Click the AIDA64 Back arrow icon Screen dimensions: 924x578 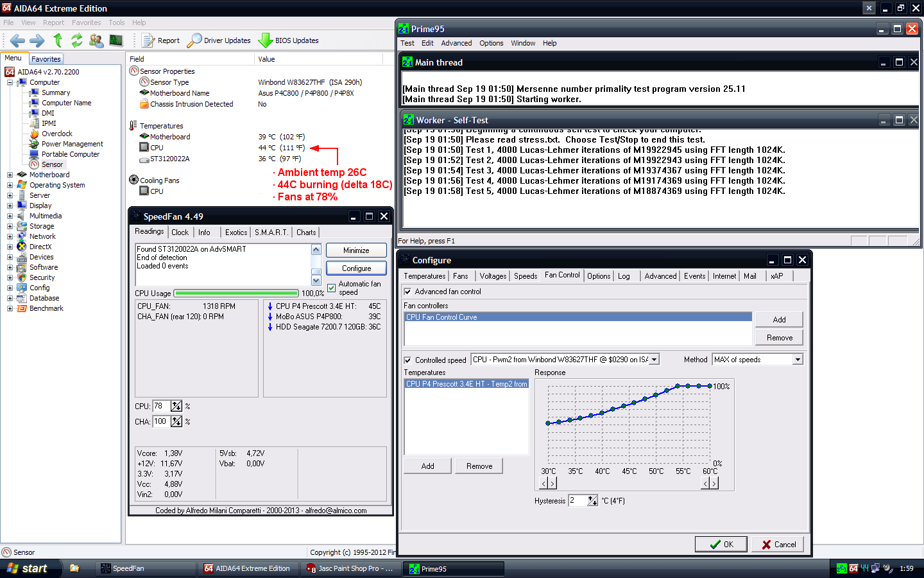click(x=17, y=40)
